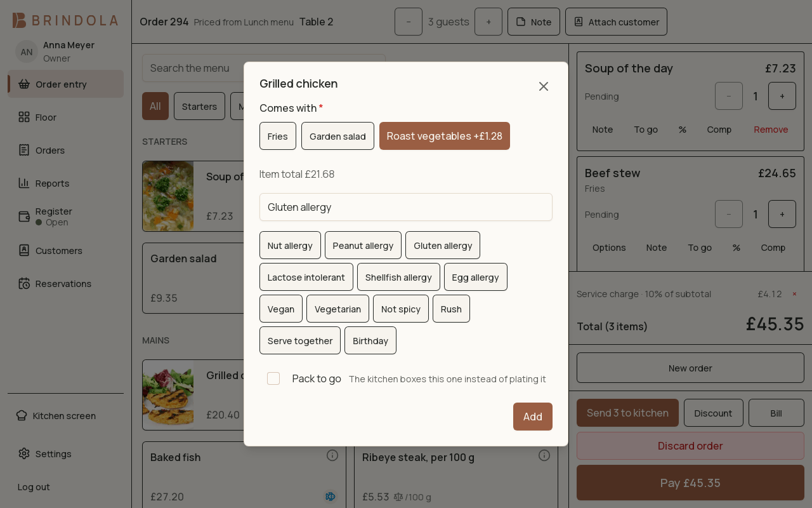Add the item with the Add button
Screen dimensions: 812x508
coord(533,417)
